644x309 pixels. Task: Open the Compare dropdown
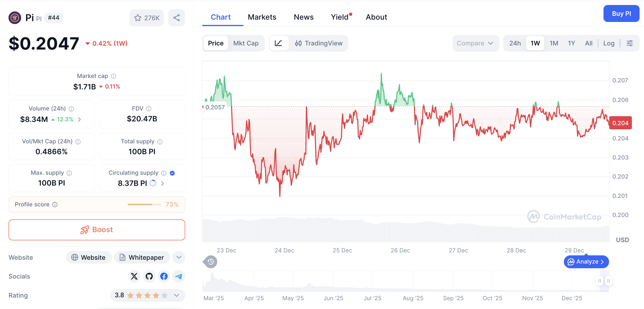[475, 43]
